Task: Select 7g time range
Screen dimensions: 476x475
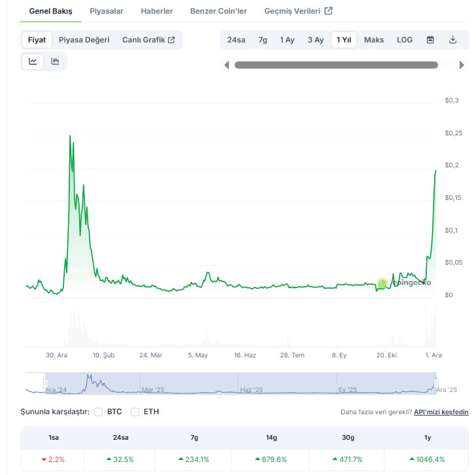Action: point(263,40)
